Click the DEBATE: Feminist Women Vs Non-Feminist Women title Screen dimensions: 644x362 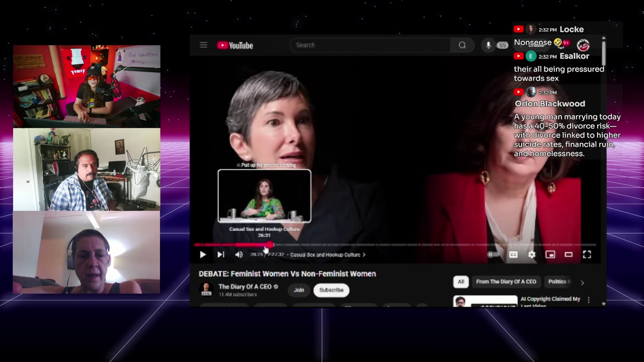[287, 274]
